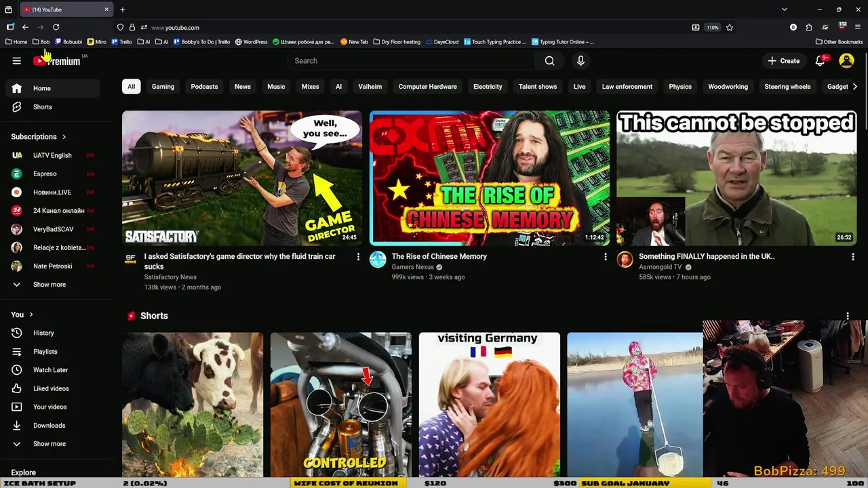Open the Other Bookmarks folder

pos(839,42)
